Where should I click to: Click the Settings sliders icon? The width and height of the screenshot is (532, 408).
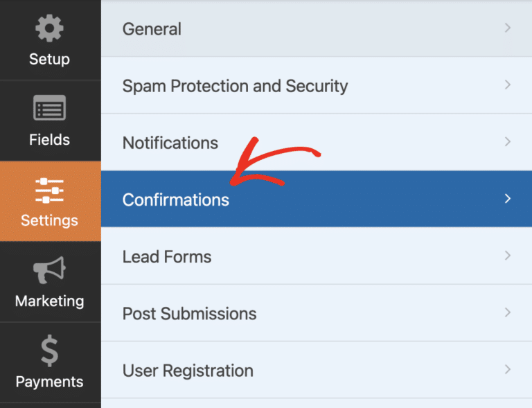click(x=49, y=190)
